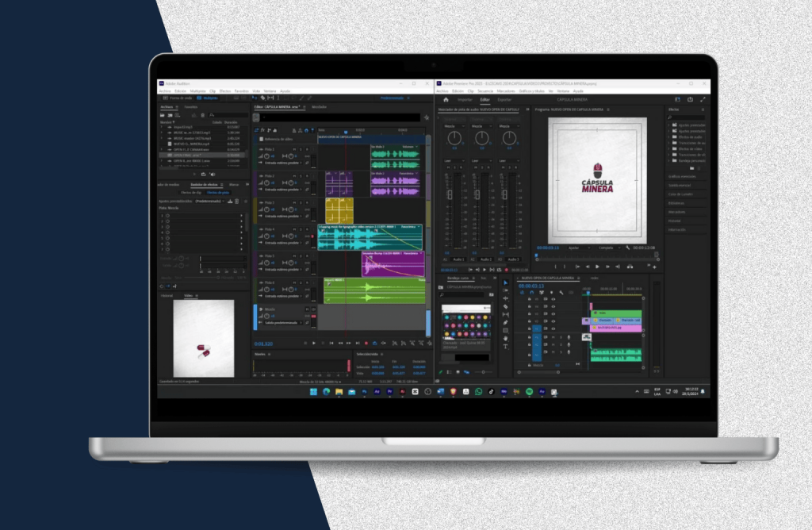Select the Hand tool in Premiere's tool panel
Viewport: 812px width, 530px height.
tap(505, 339)
